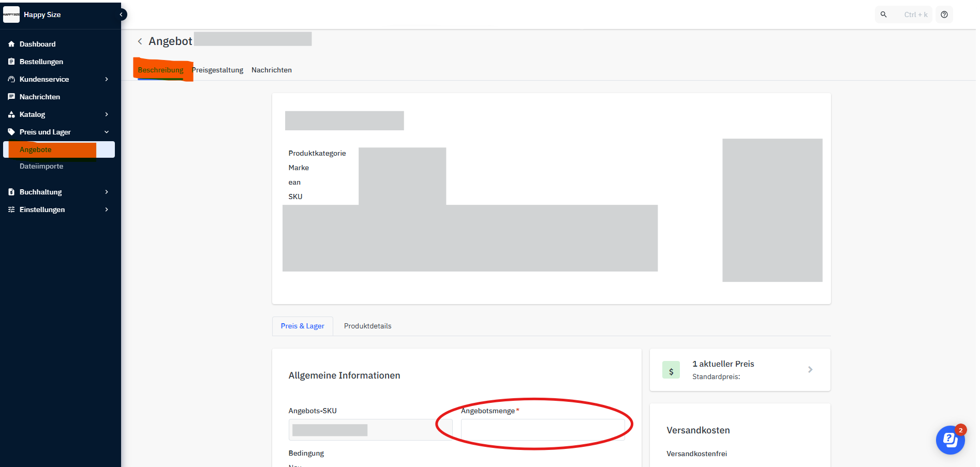Open the search magnifier icon
Screen dimensions: 980x467
pos(884,14)
